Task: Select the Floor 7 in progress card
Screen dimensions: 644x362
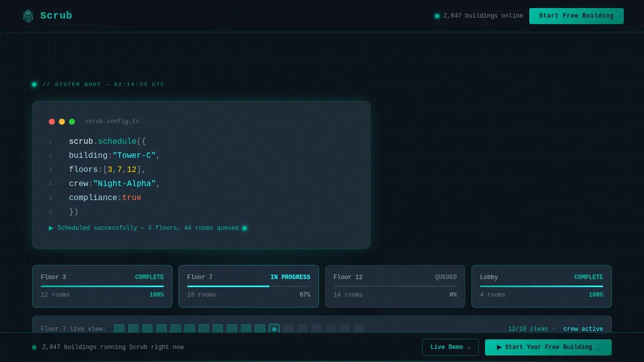Action: pos(249,286)
